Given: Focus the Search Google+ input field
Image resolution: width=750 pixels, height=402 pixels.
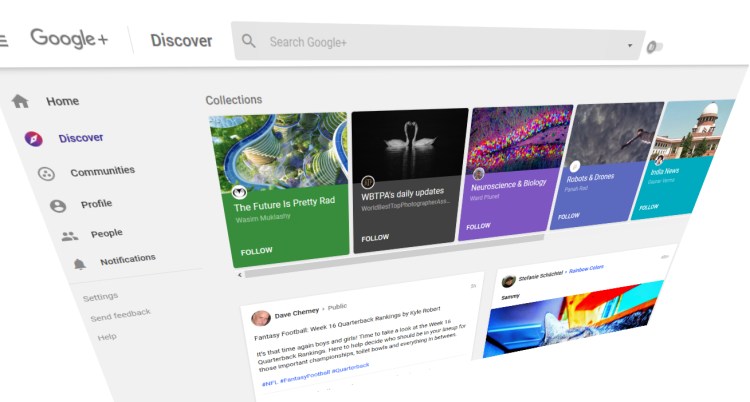Looking at the screenshot, I should 438,42.
